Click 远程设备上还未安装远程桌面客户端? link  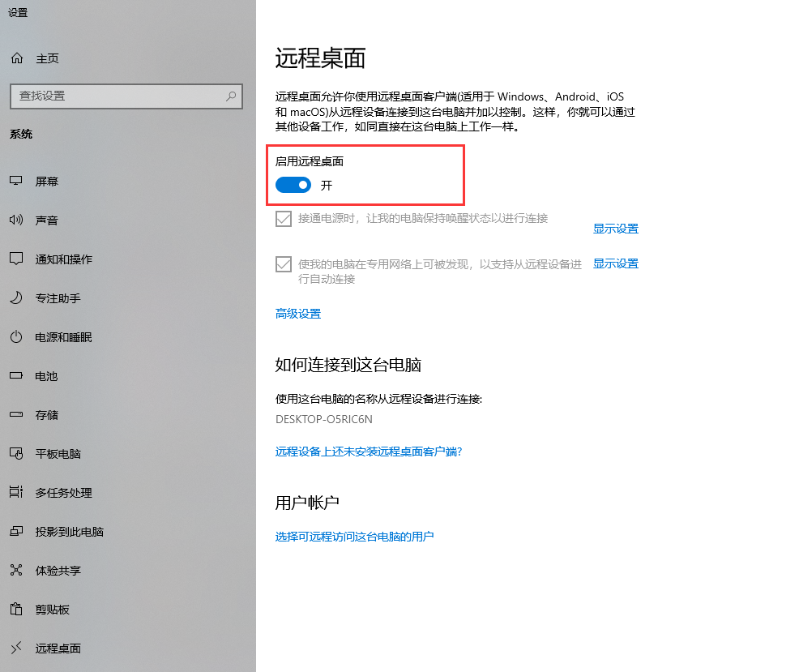(x=369, y=452)
